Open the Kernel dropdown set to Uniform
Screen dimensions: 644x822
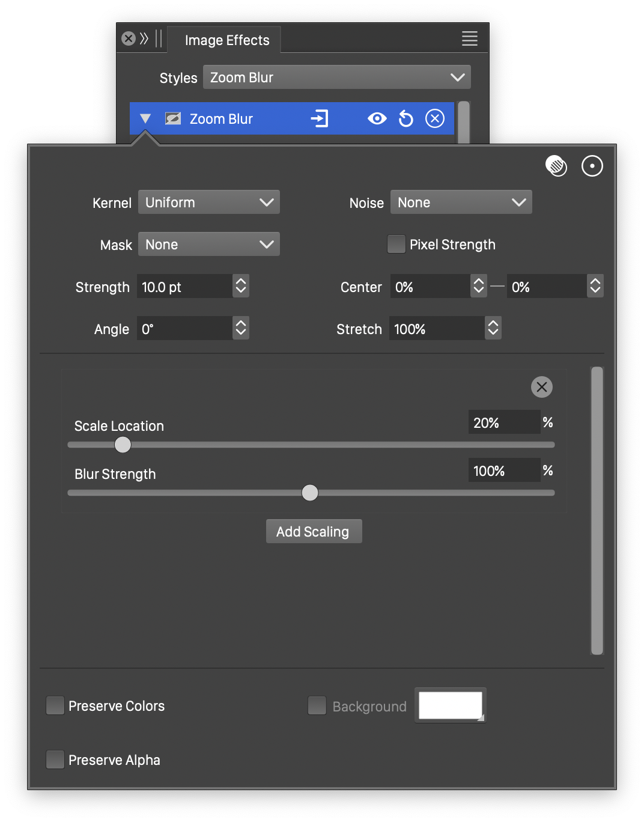(208, 202)
